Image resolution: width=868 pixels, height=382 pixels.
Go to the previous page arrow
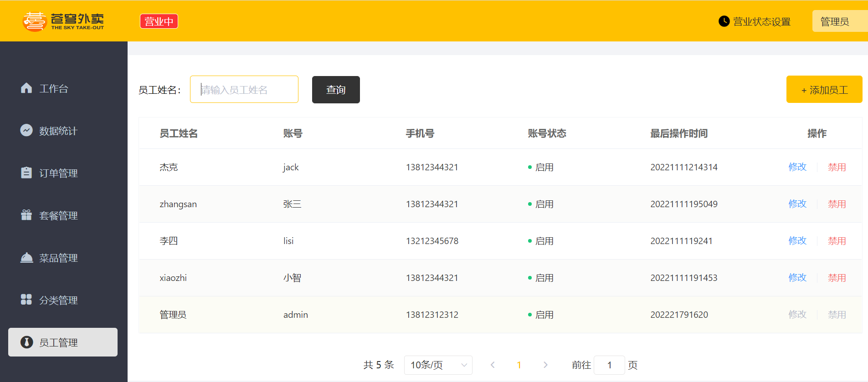[x=493, y=365]
